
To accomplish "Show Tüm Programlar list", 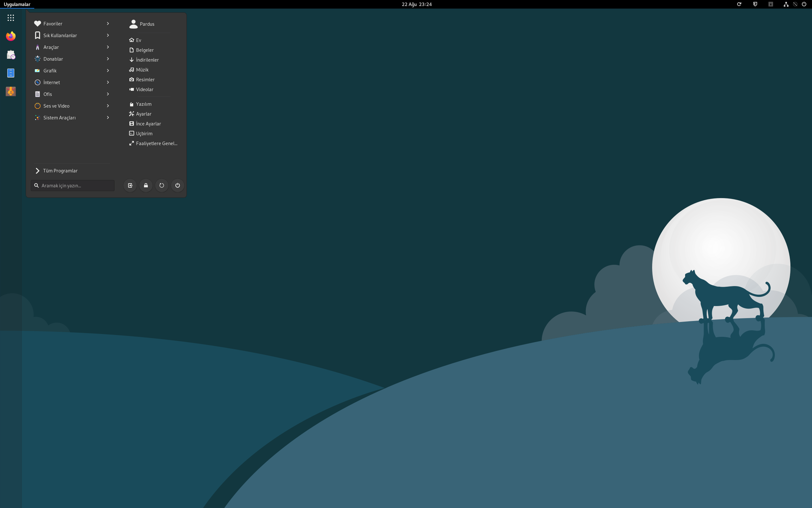I will tap(72, 171).
